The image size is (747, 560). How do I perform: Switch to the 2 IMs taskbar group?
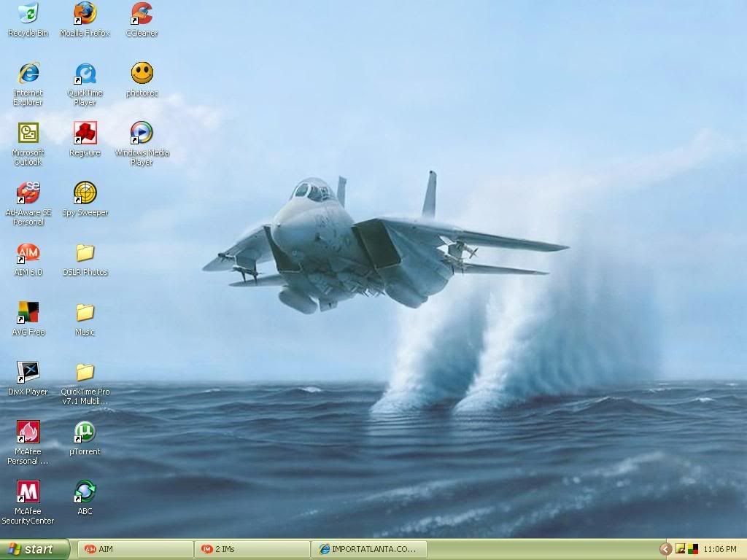coord(252,549)
